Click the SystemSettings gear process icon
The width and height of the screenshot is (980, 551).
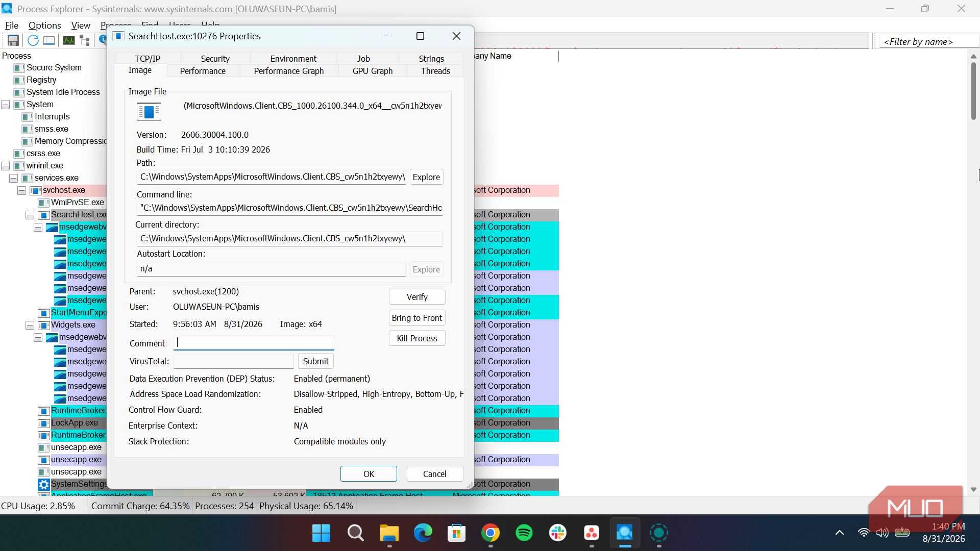(44, 484)
